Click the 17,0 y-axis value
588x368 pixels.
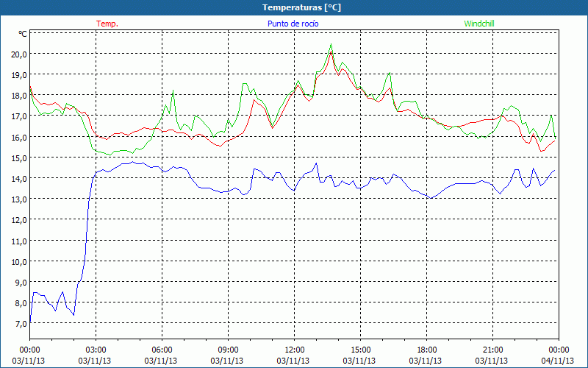19,116
